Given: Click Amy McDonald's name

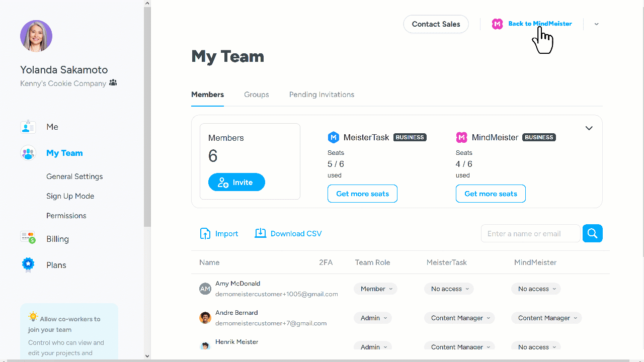Looking at the screenshot, I should [x=238, y=284].
